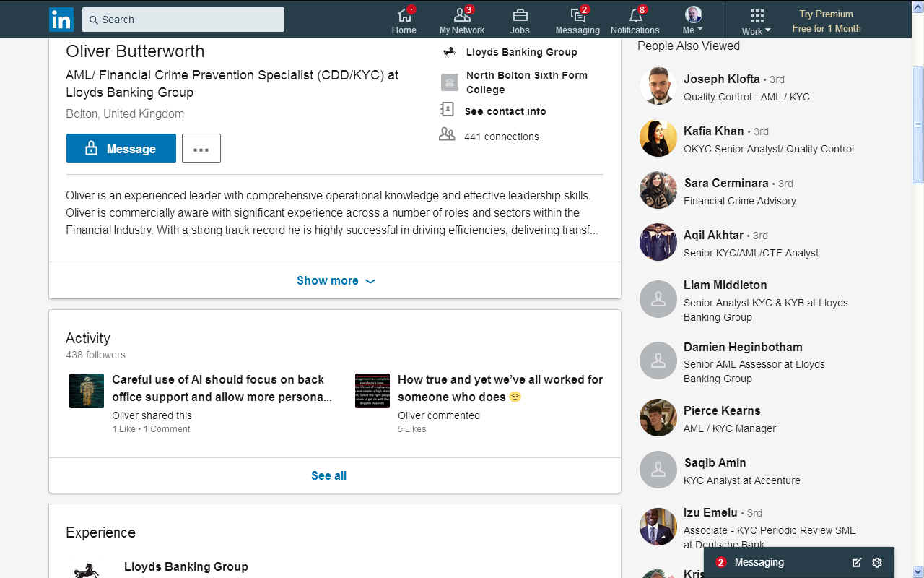Open Saqib Amin's profile name
This screenshot has height=578, width=924.
(x=715, y=462)
